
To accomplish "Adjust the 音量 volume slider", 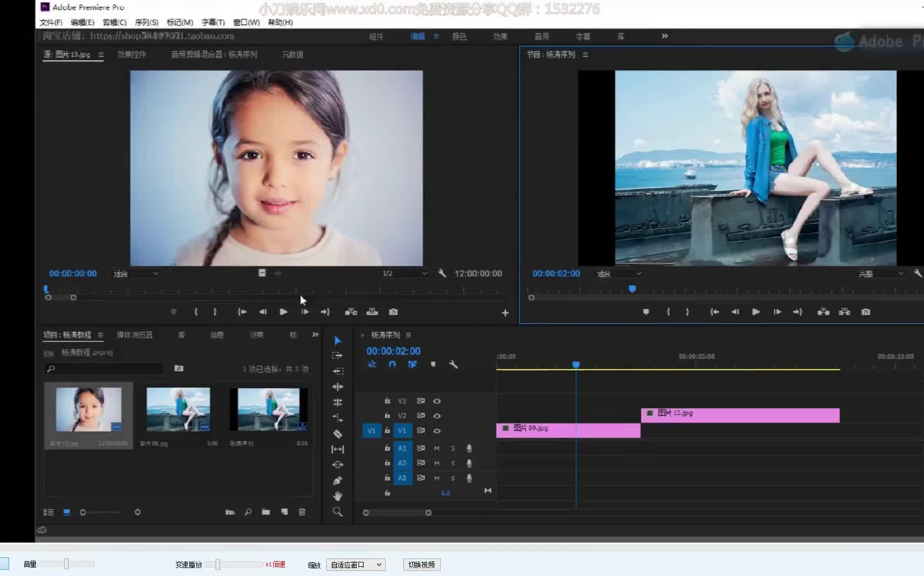I will pyautogui.click(x=66, y=564).
